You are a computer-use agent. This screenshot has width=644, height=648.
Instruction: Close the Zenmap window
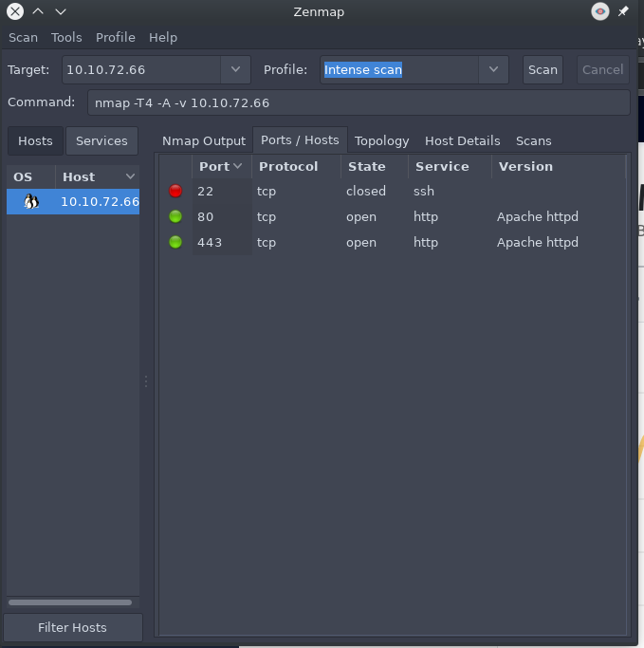[x=15, y=11]
